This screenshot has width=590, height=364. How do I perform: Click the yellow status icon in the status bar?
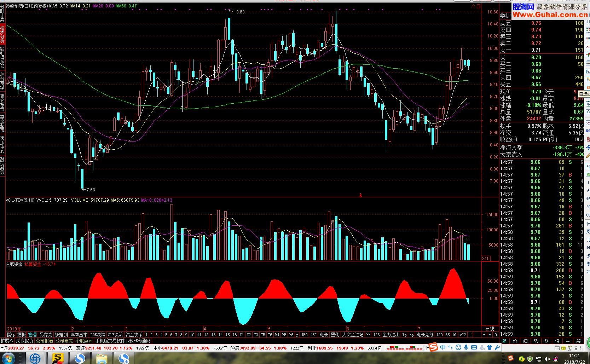(x=563, y=348)
